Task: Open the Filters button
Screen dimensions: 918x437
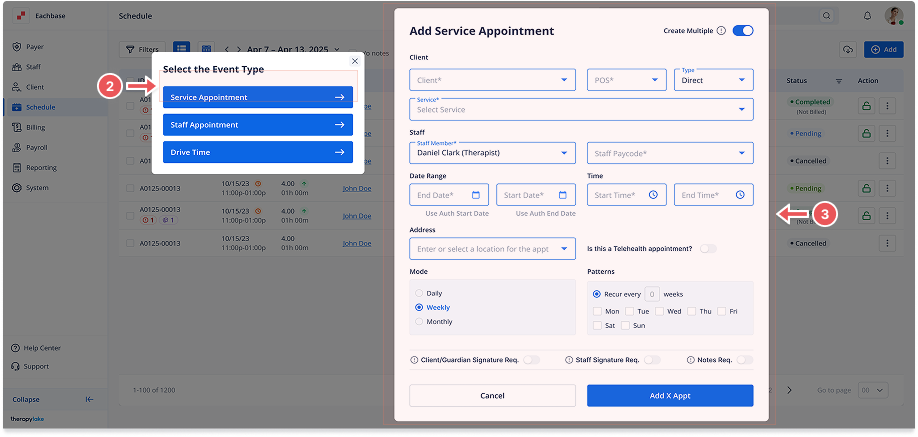Action: (x=142, y=50)
